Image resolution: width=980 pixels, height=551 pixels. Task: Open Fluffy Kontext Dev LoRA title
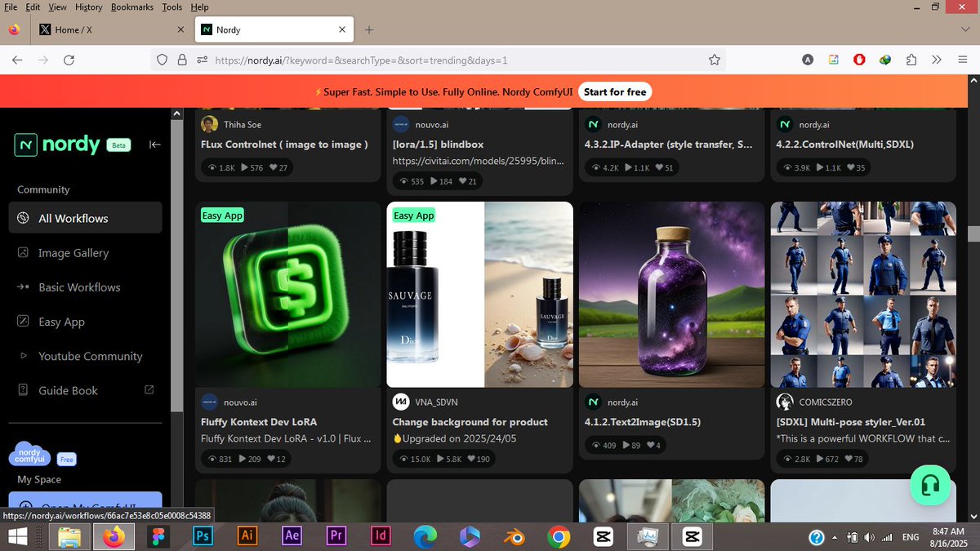tap(259, 422)
